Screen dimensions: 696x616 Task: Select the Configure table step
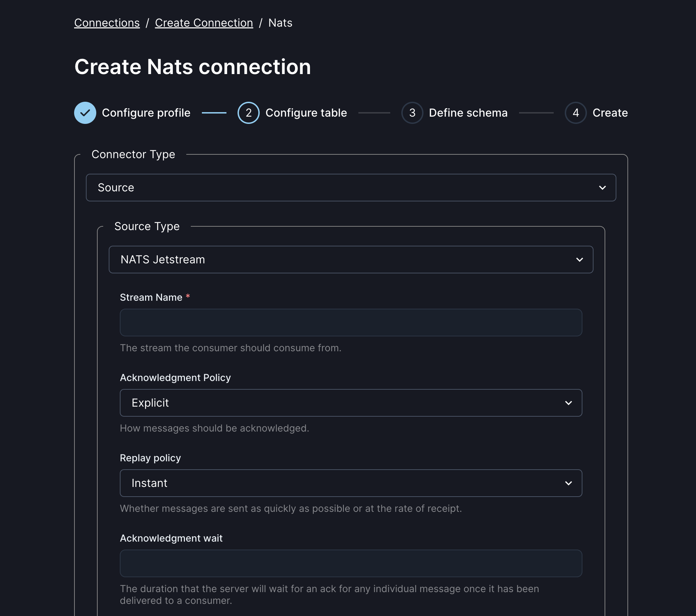coord(306,112)
